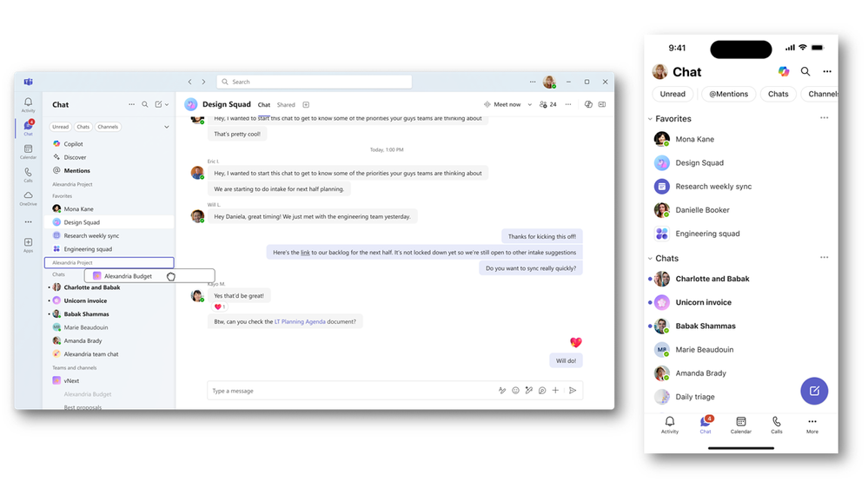Tap More in the mobile bottom bar
The height and width of the screenshot is (488, 868).
pyautogui.click(x=812, y=425)
